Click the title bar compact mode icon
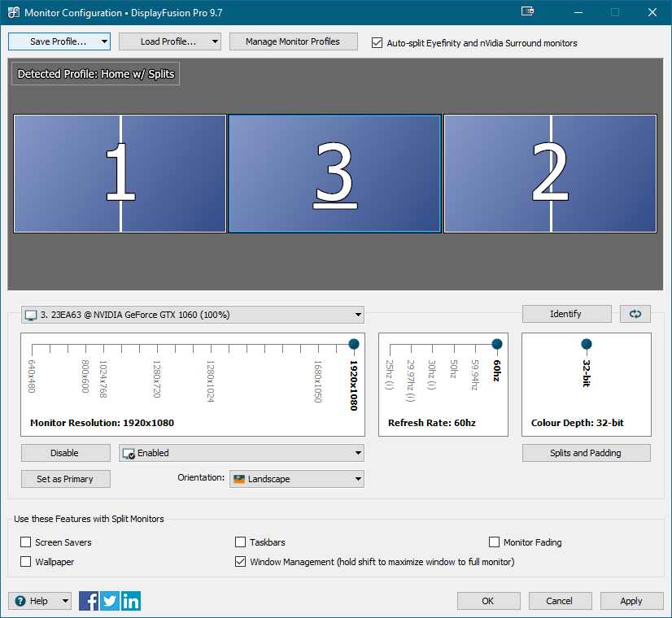The image size is (672, 618). click(527, 12)
